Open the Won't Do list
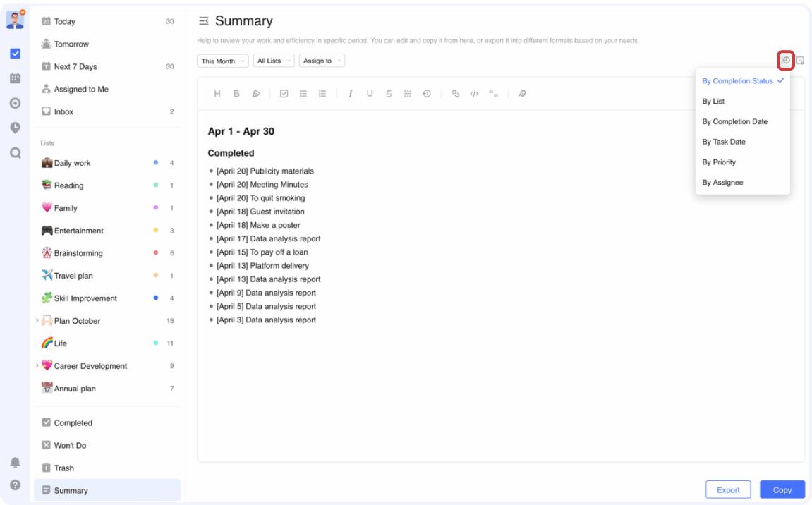The image size is (812, 505). tap(70, 446)
